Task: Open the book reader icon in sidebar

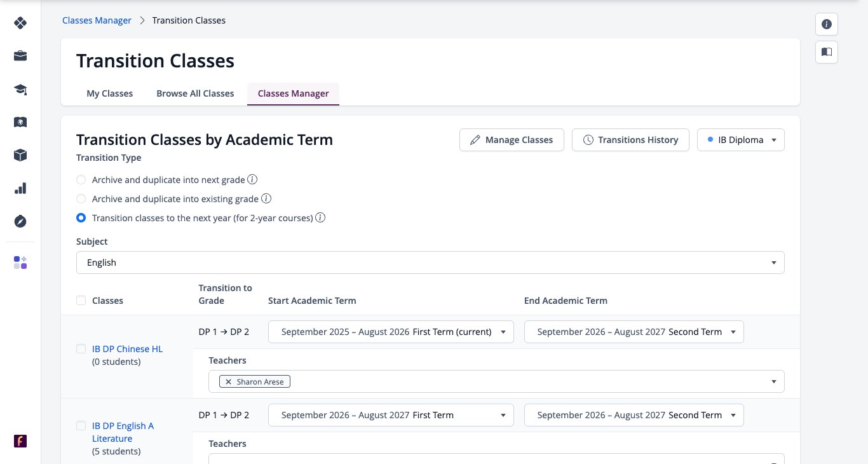Action: click(20, 122)
